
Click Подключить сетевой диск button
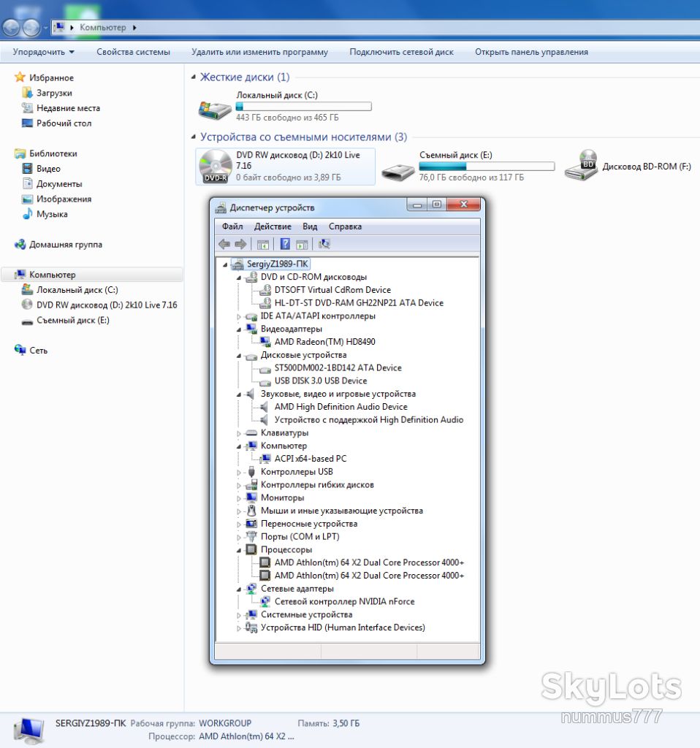401,52
